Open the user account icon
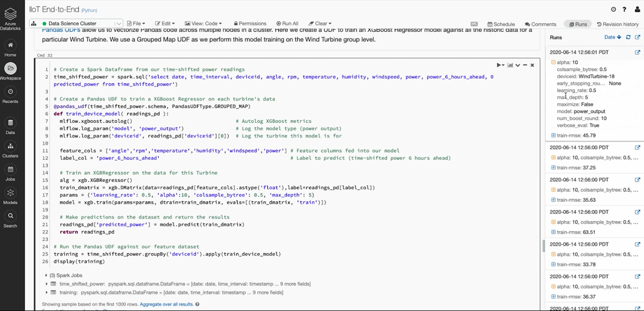644x311 pixels. (637, 9)
